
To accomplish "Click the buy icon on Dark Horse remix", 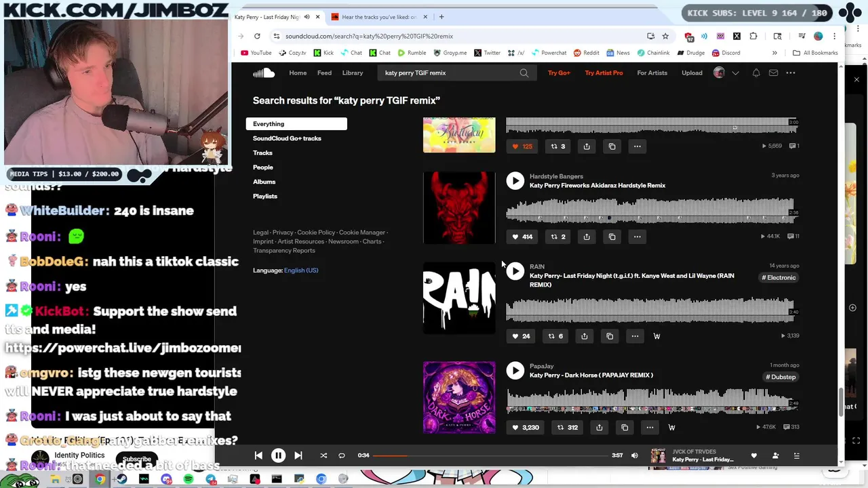I will coord(671,427).
